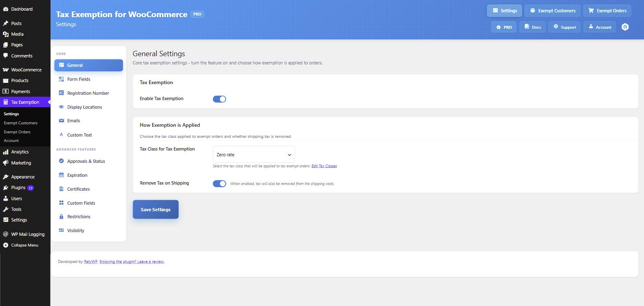
Task: Click the Collapse Menu arrow icon
Action: pos(5,245)
